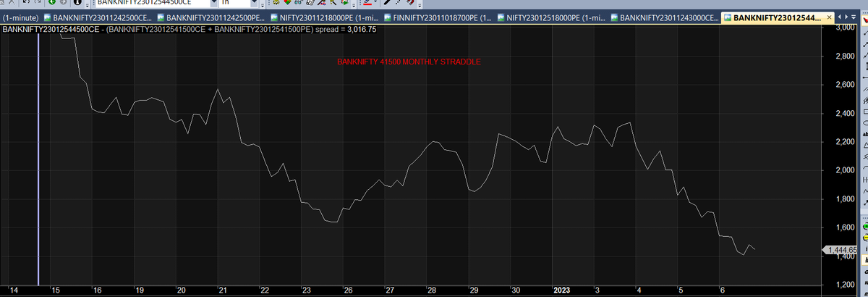This screenshot has height=297, width=868.
Task: Select the BANKNIFTY23011243000CE chart tab
Action: tap(665, 17)
